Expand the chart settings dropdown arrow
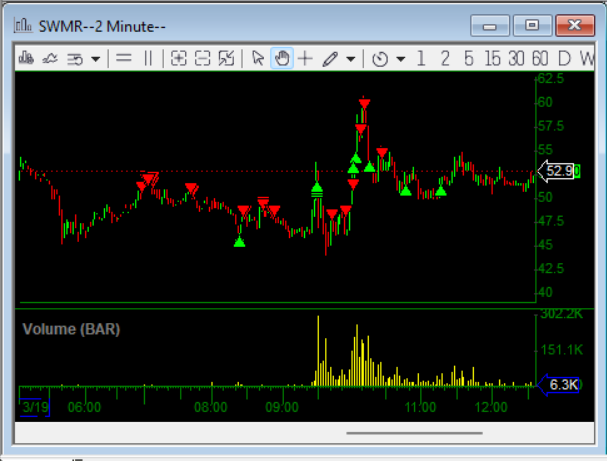The height and width of the screenshot is (461, 607). pyautogui.click(x=96, y=59)
